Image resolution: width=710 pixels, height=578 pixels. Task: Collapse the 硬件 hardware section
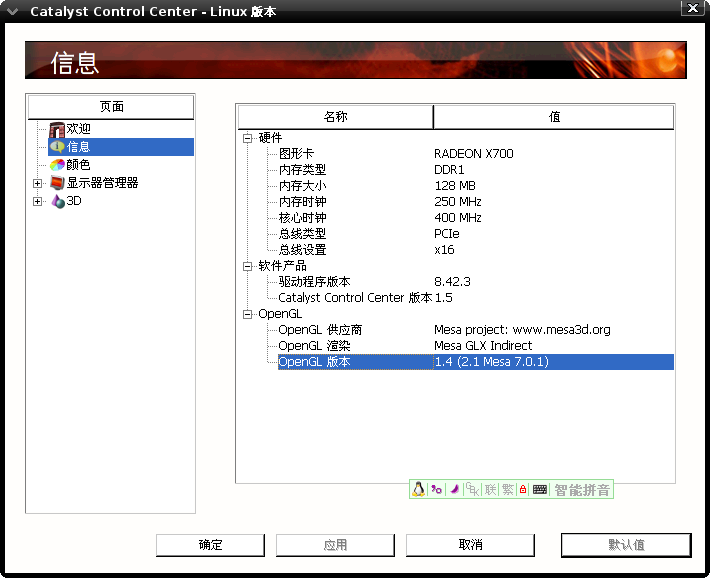247,138
